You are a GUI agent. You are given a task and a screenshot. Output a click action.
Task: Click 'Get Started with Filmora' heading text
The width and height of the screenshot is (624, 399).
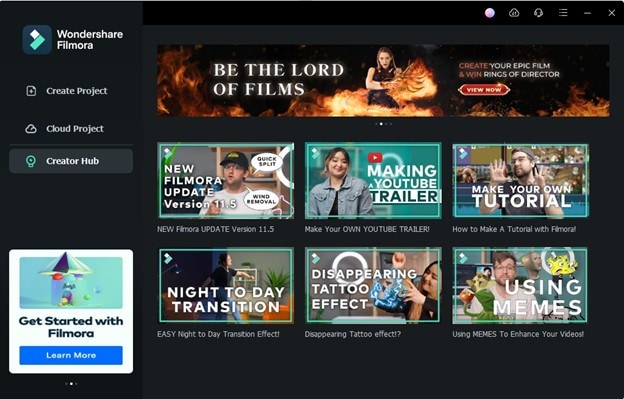pyautogui.click(x=71, y=327)
